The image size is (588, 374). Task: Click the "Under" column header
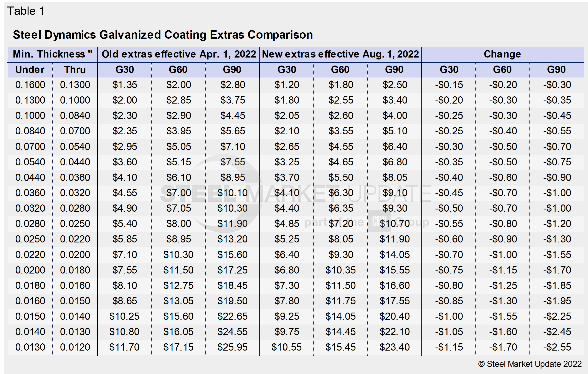pos(30,70)
